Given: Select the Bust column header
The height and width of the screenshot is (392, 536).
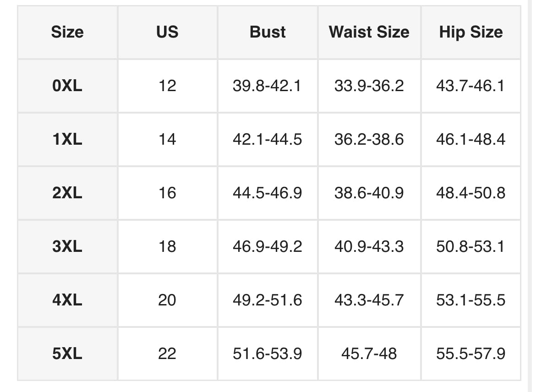Looking at the screenshot, I should [268, 32].
